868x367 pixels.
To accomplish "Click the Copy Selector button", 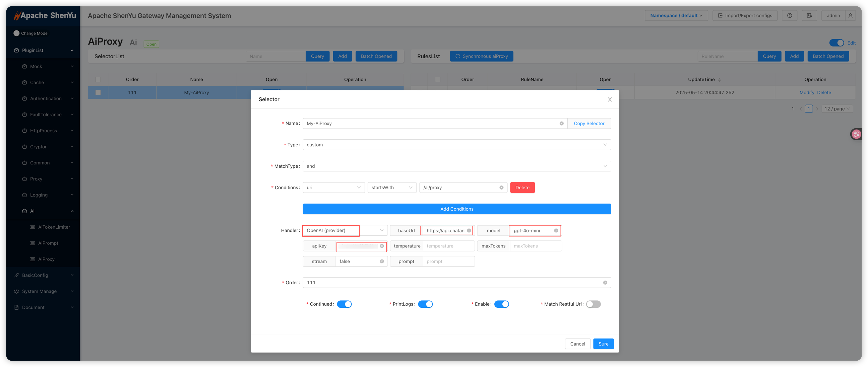I will (x=588, y=124).
